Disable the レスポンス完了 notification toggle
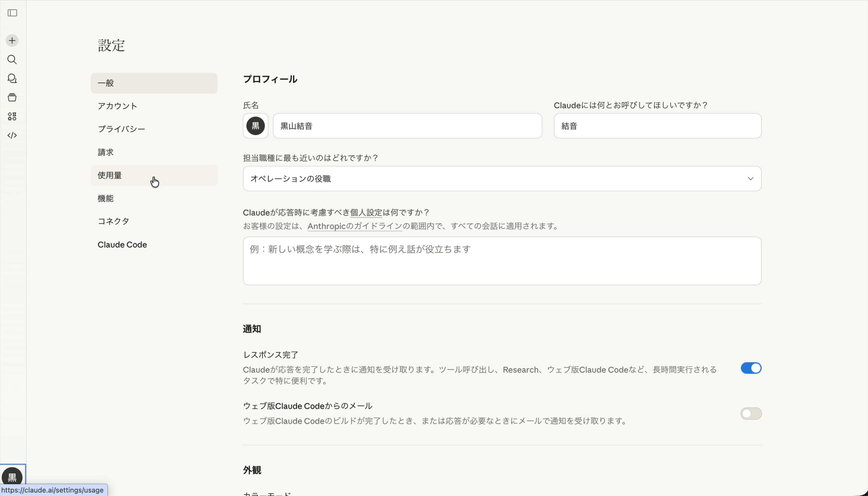The height and width of the screenshot is (496, 868). (x=751, y=368)
